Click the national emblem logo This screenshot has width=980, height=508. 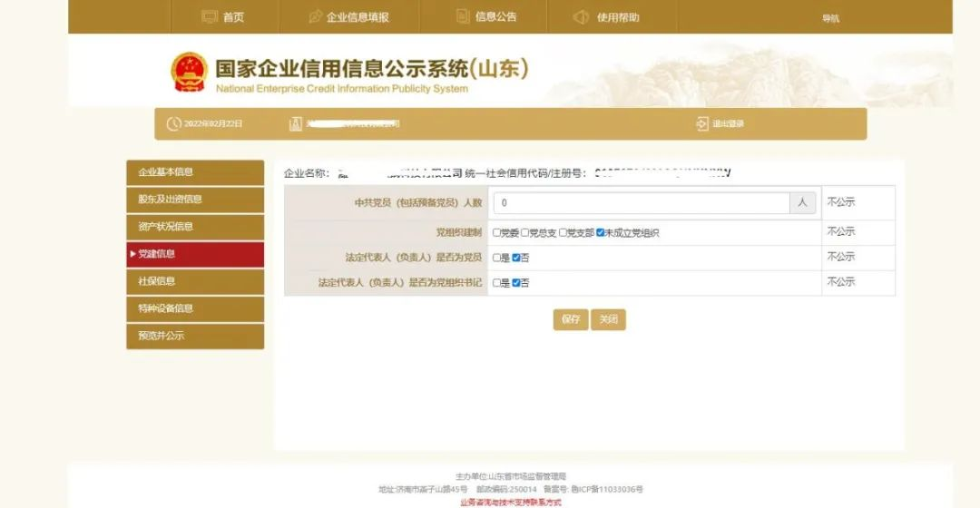coord(190,73)
